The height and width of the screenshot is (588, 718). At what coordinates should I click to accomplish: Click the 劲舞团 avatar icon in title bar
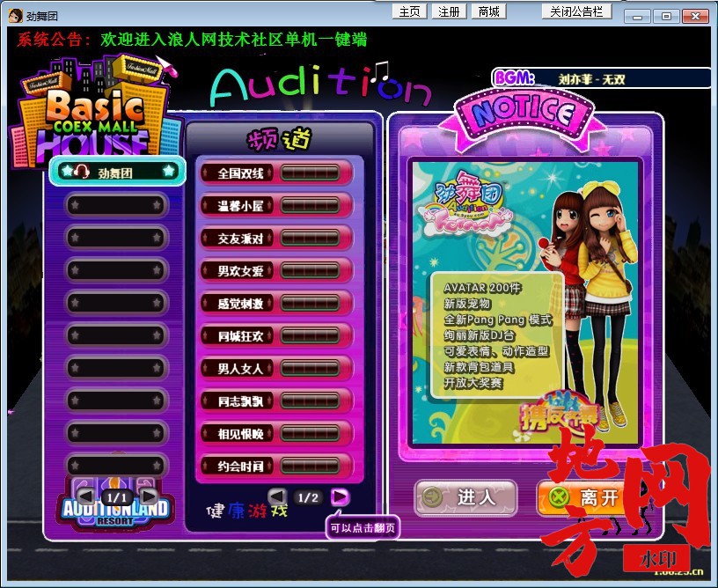[x=16, y=16]
